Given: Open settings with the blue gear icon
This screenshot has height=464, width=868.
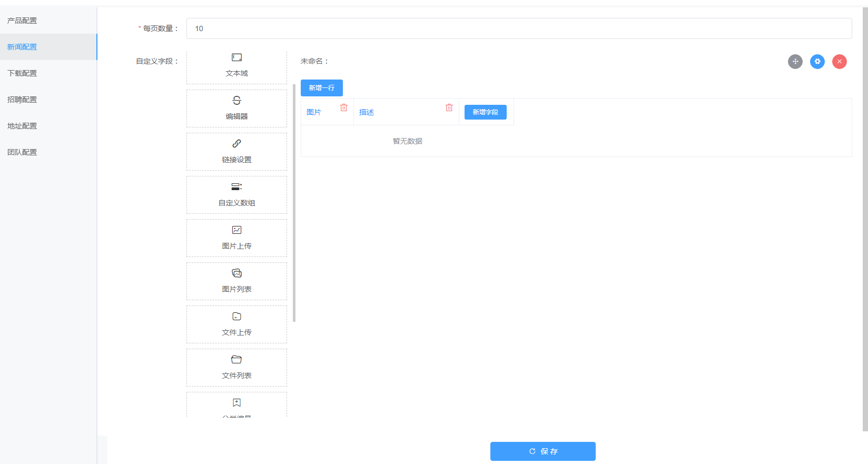Looking at the screenshot, I should 817,62.
